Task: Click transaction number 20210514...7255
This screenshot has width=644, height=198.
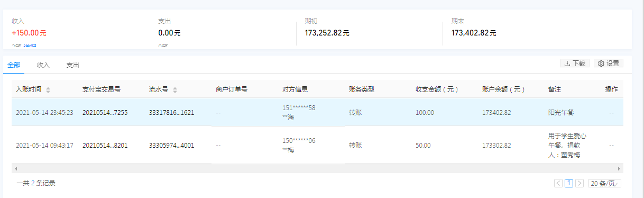Action: [x=105, y=113]
